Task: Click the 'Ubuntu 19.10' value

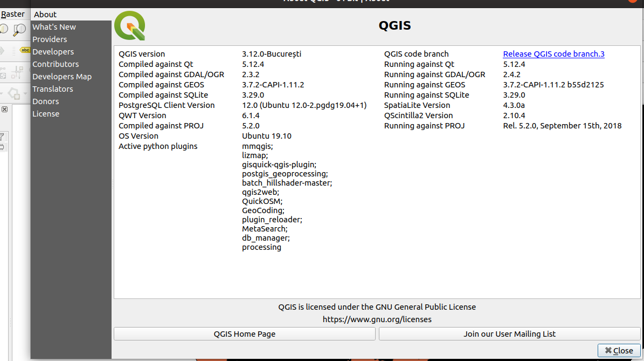Action: coord(267,136)
